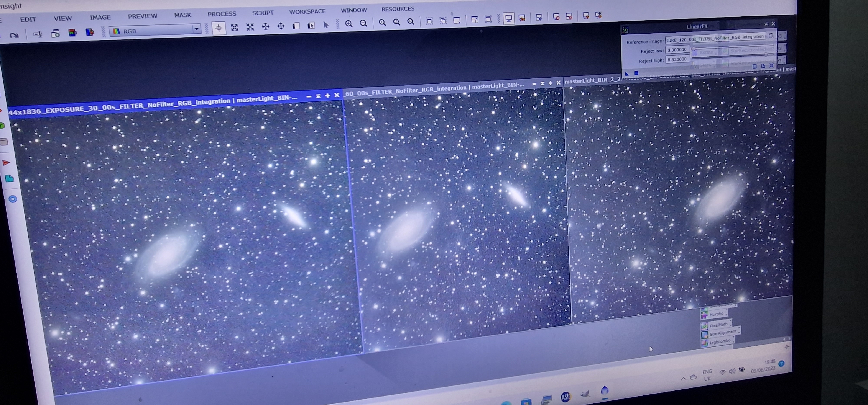This screenshot has height=405, width=868.
Task: Apply LinearFit with the blue triangle
Action: click(x=627, y=73)
